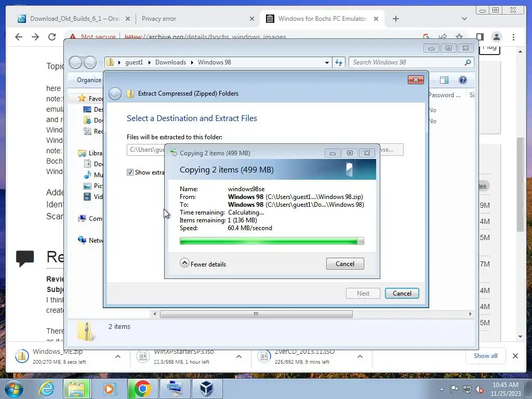Toggle the Explorer preview pane icon

(444, 80)
